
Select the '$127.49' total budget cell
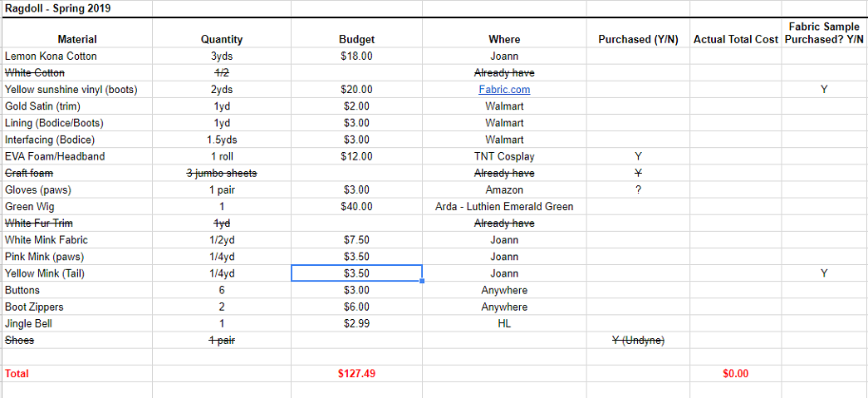point(356,374)
